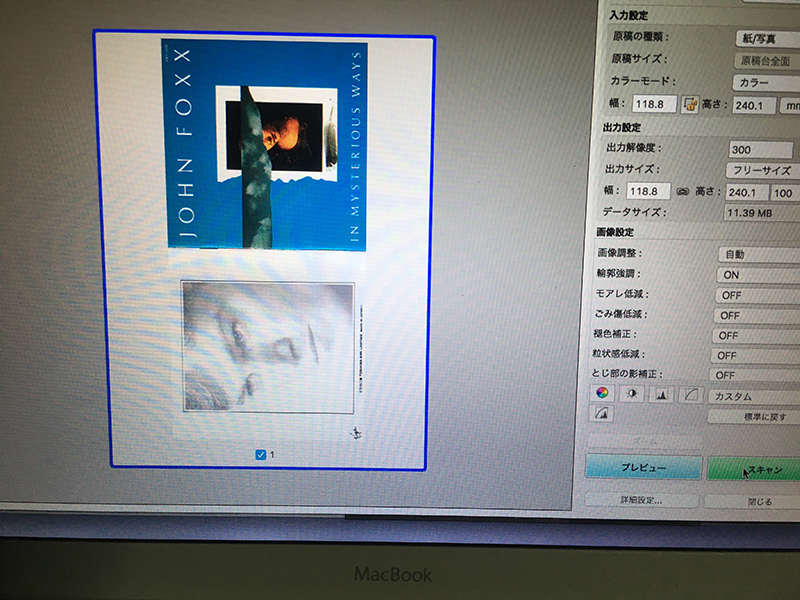Click the 入力設定 section heading
800x600 pixels.
point(629,15)
